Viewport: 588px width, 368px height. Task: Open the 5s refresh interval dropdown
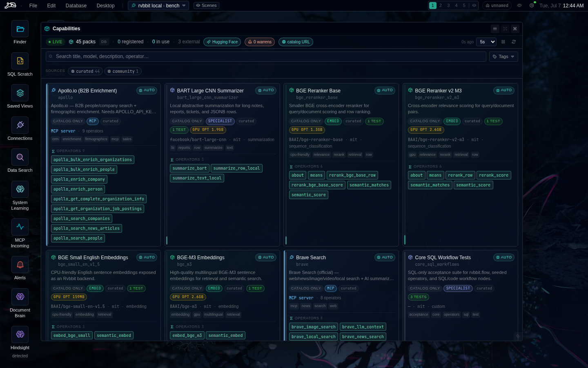[486, 42]
